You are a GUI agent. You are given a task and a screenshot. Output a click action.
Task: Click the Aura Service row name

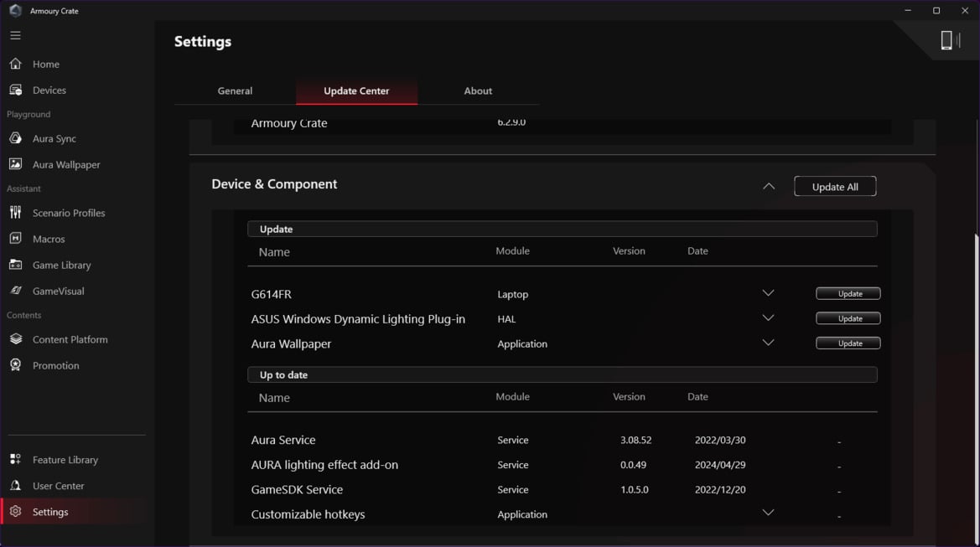(x=283, y=441)
